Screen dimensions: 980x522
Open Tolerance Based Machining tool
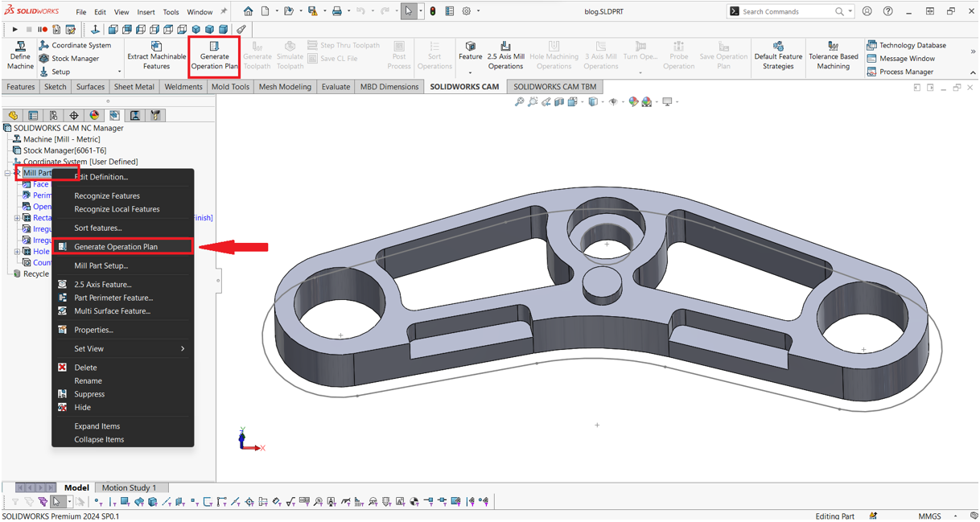pos(833,56)
